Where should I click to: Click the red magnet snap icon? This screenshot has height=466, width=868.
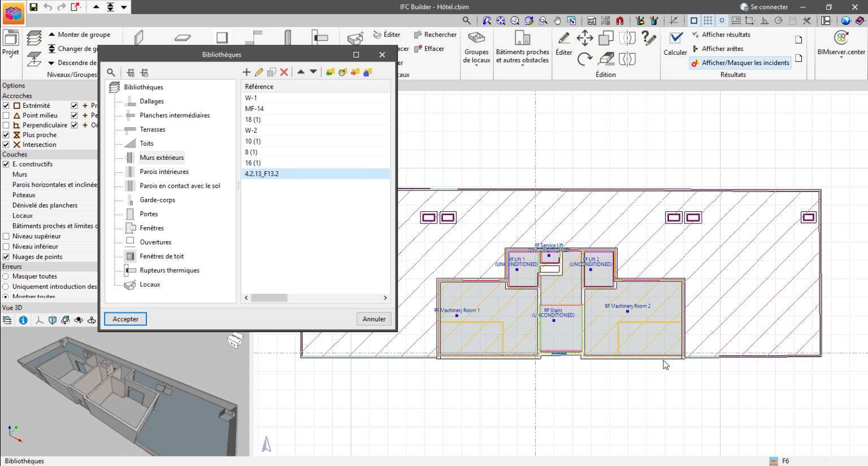(620, 21)
